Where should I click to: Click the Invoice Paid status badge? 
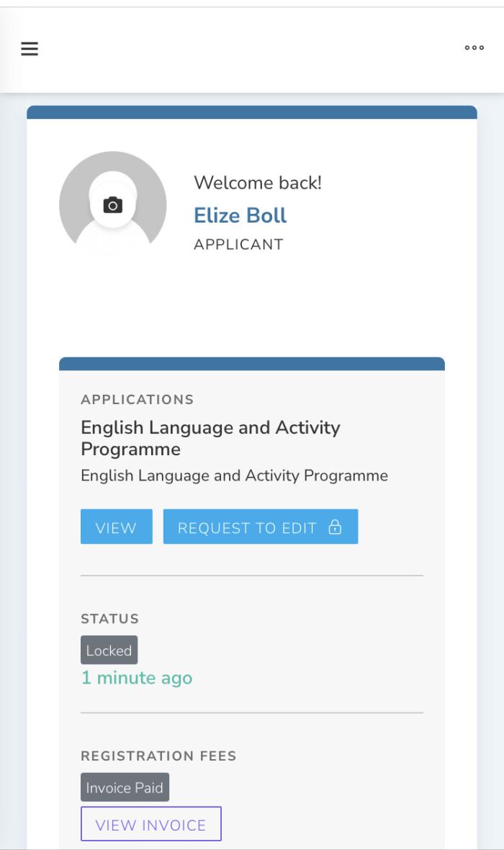click(x=125, y=787)
